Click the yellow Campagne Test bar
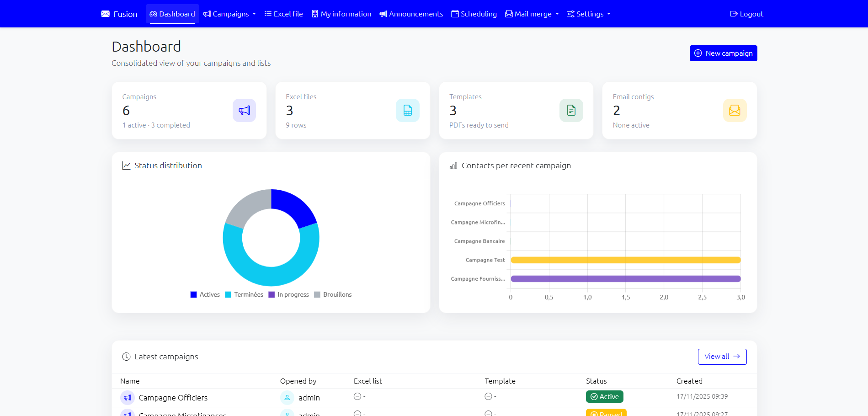Image resolution: width=868 pixels, height=416 pixels. pos(625,260)
